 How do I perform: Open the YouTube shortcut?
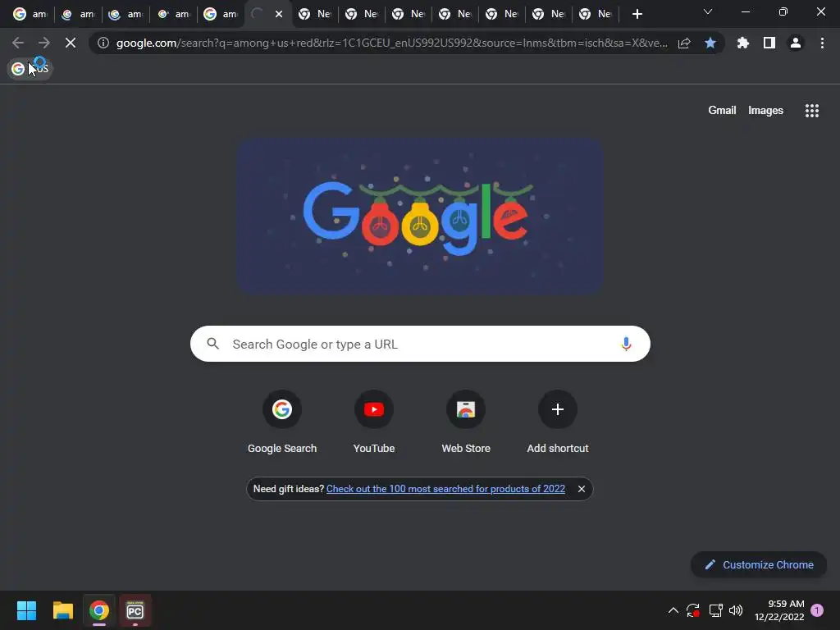374,423
